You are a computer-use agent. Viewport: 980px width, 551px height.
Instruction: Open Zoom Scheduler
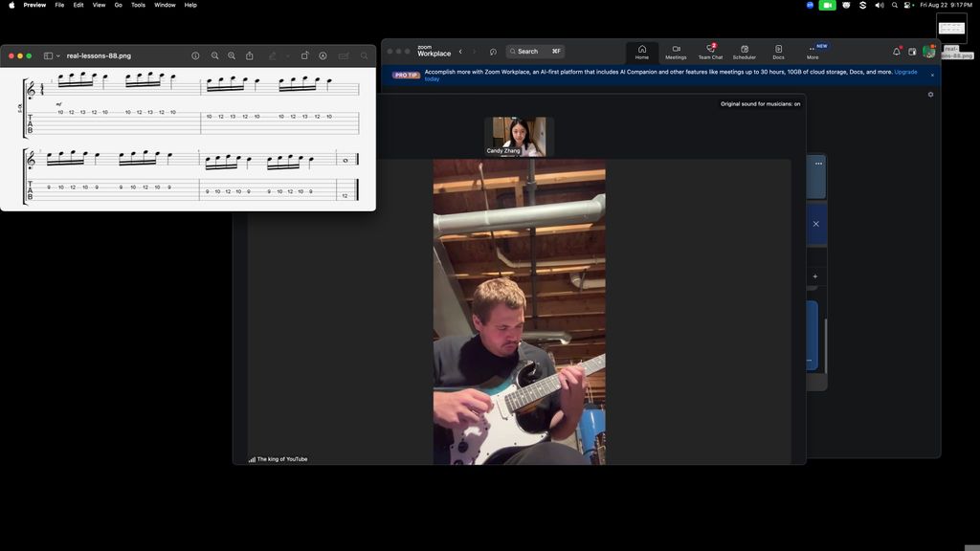tap(744, 52)
